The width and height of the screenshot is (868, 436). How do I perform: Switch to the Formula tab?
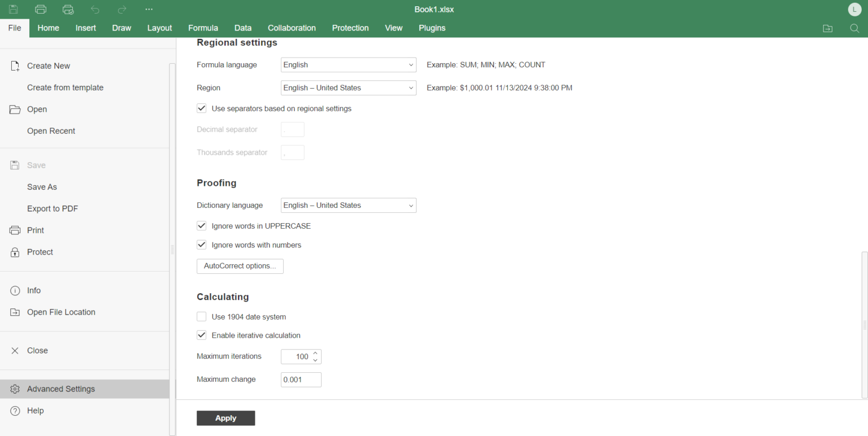(x=203, y=28)
